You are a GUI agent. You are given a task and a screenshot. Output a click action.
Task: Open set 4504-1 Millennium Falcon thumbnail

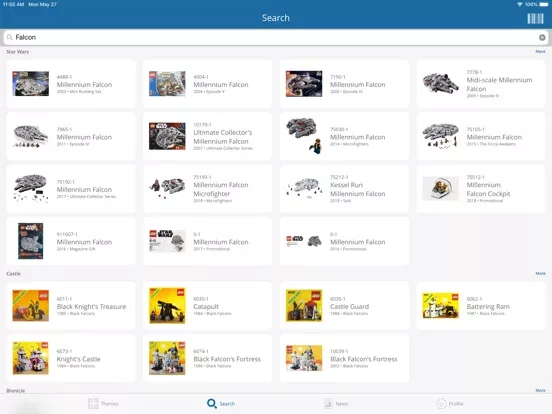pyautogui.click(x=167, y=83)
